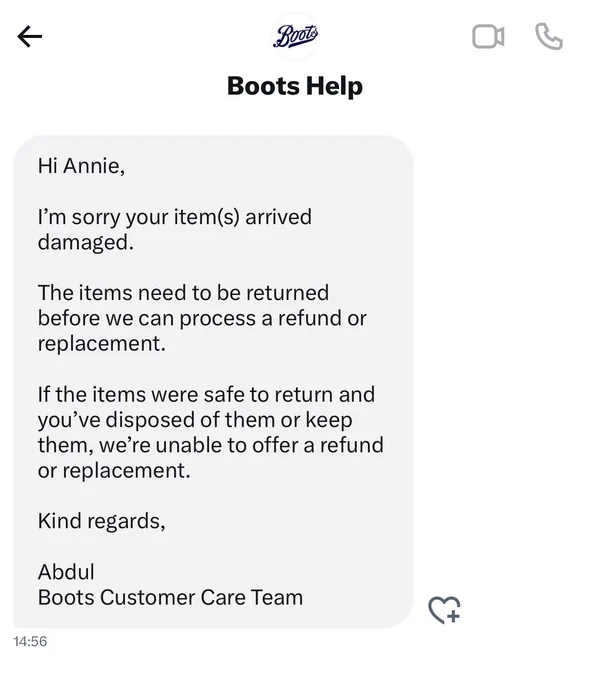The image size is (591, 680).
Task: Start a video call with Boots Help
Action: [x=488, y=36]
